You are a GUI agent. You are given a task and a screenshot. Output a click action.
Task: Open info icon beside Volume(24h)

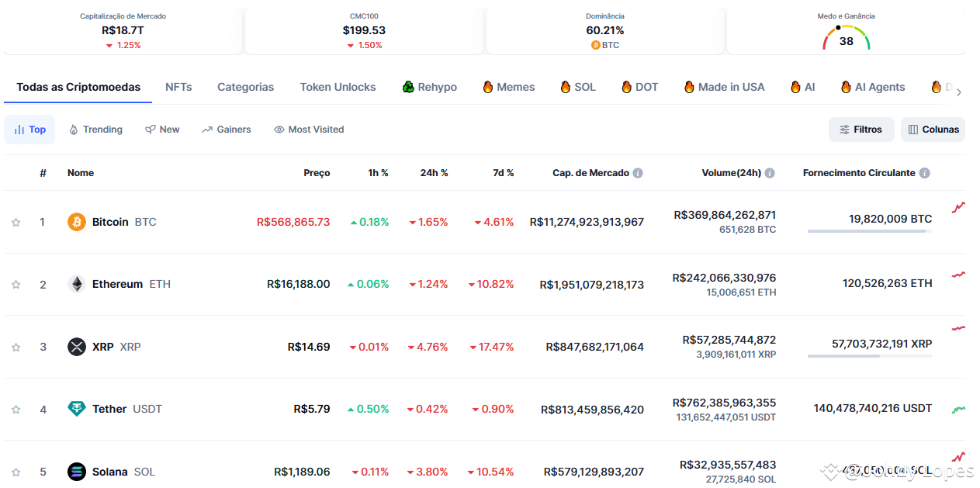pos(770,173)
